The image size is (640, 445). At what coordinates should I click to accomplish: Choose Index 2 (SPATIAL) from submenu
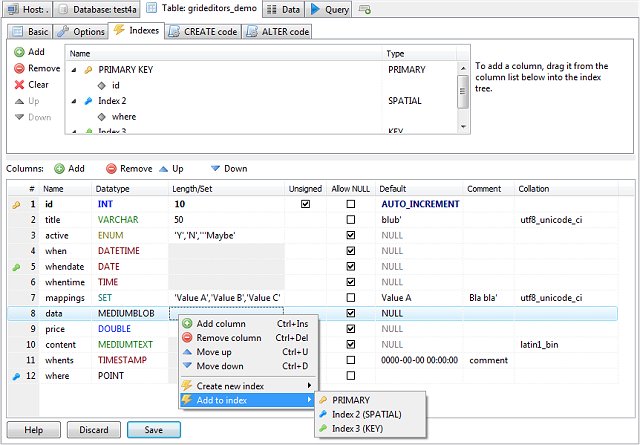coord(369,414)
